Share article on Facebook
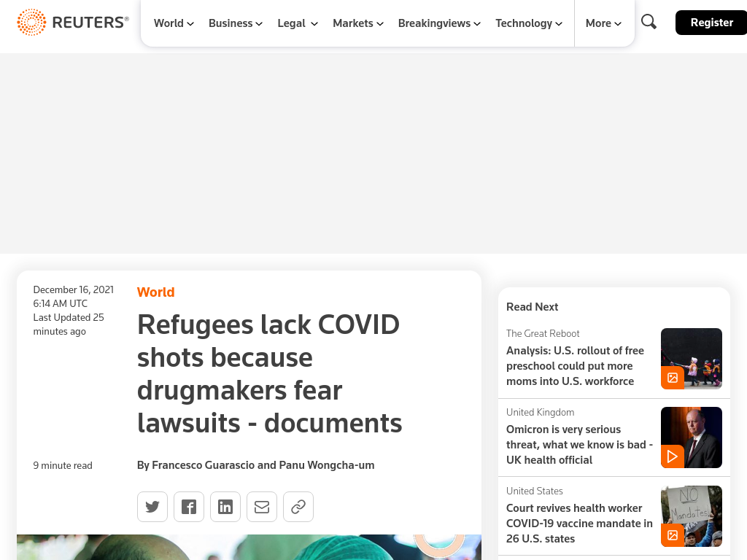Image resolution: width=747 pixels, height=560 pixels. pos(189,507)
